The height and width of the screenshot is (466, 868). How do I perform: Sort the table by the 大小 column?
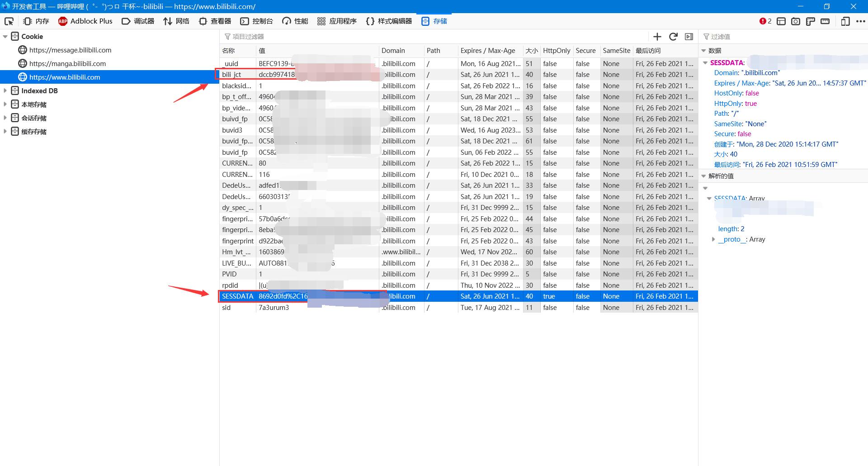pos(532,51)
